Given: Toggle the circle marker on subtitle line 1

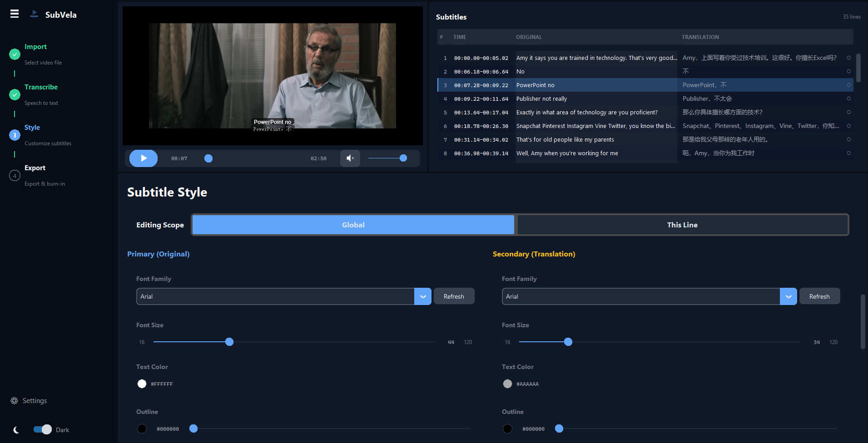Looking at the screenshot, I should pyautogui.click(x=849, y=58).
